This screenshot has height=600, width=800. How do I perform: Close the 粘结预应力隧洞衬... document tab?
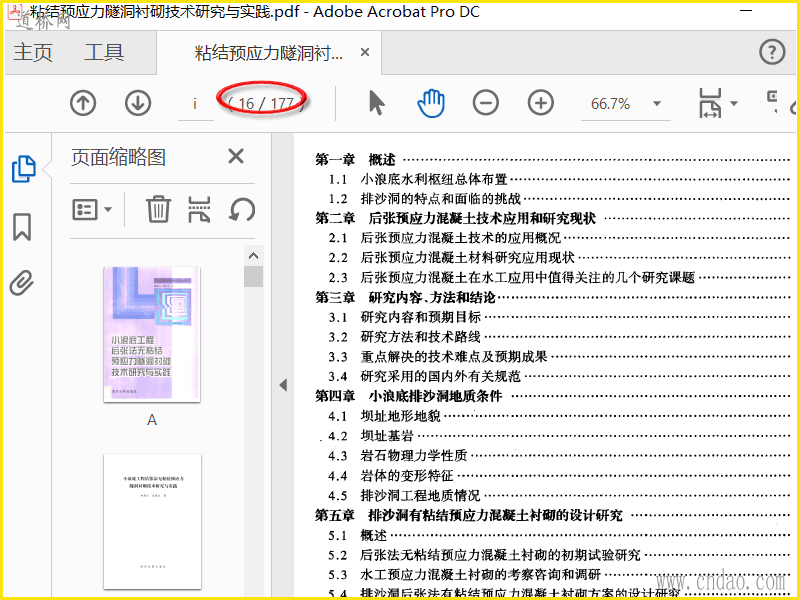(x=365, y=52)
